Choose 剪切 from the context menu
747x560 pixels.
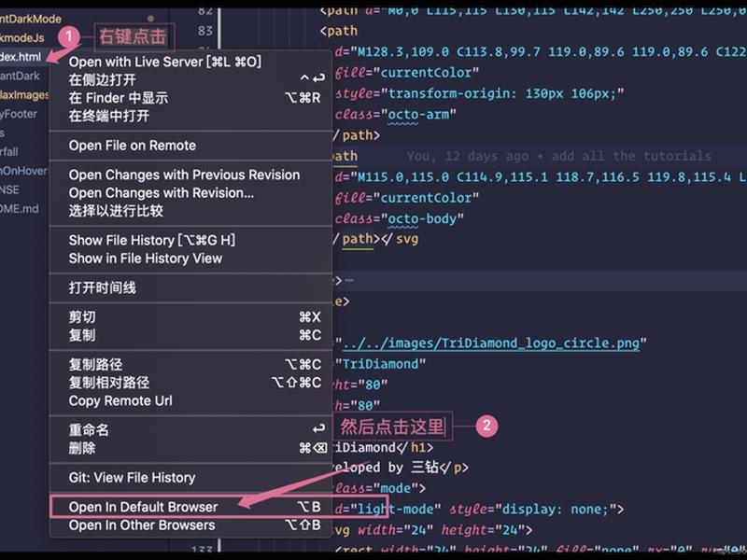coord(190,316)
